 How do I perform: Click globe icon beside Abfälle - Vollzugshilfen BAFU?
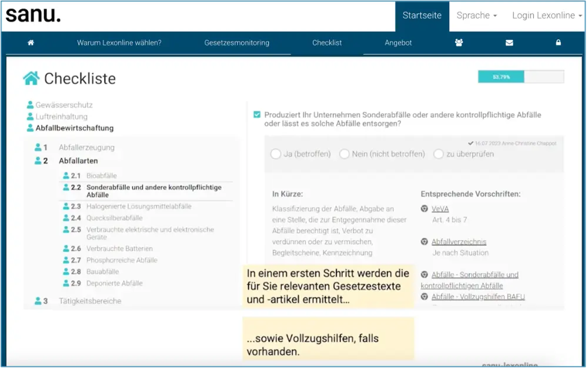coord(424,297)
